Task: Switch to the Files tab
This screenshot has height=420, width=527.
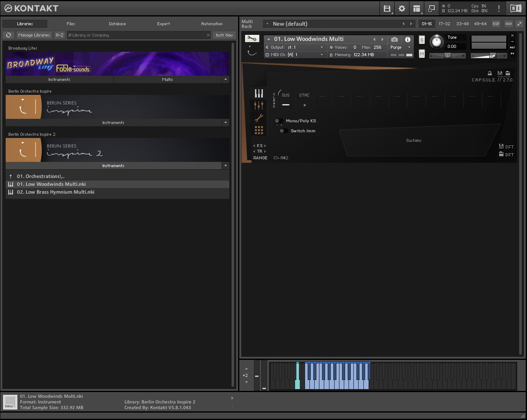Action: pos(71,24)
